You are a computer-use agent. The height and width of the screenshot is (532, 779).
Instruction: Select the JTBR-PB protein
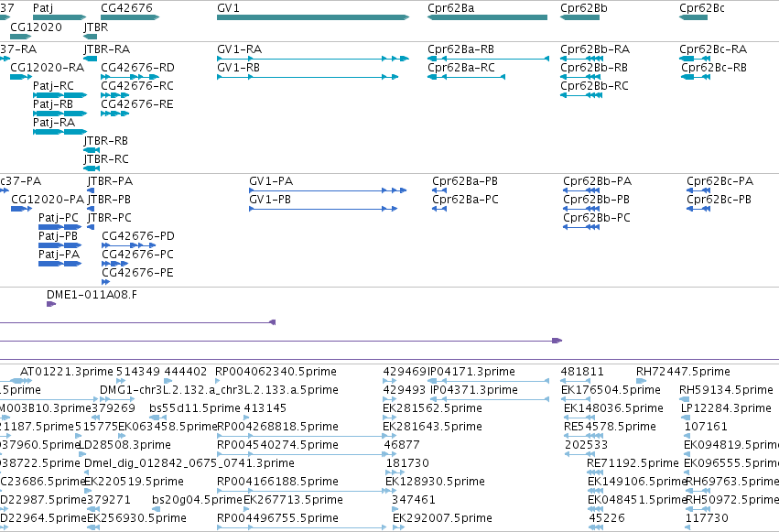point(91,209)
